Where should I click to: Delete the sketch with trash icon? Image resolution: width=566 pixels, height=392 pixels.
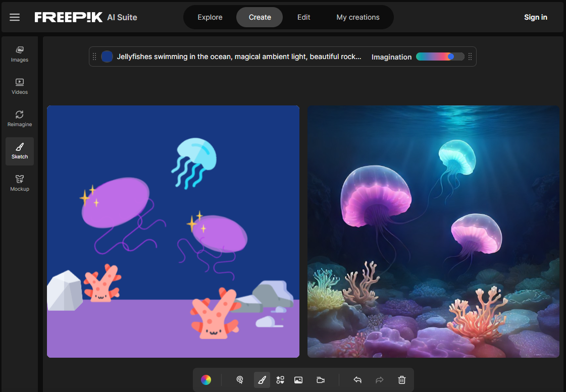click(402, 380)
